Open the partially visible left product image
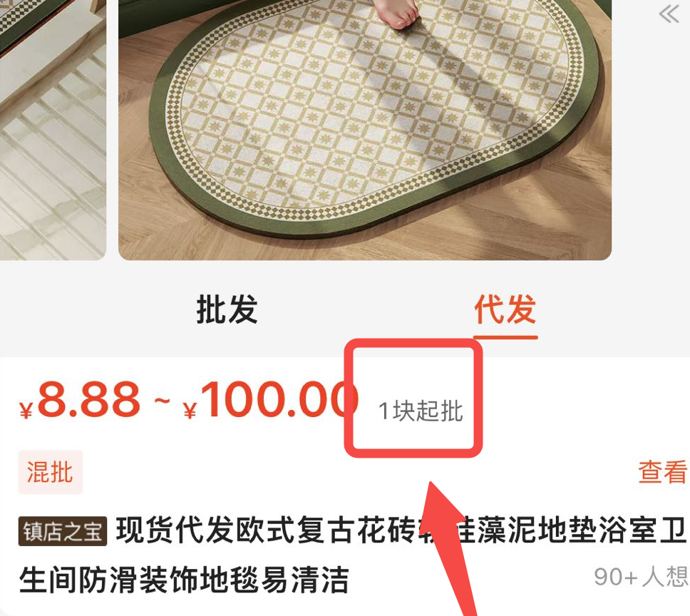 (x=53, y=130)
